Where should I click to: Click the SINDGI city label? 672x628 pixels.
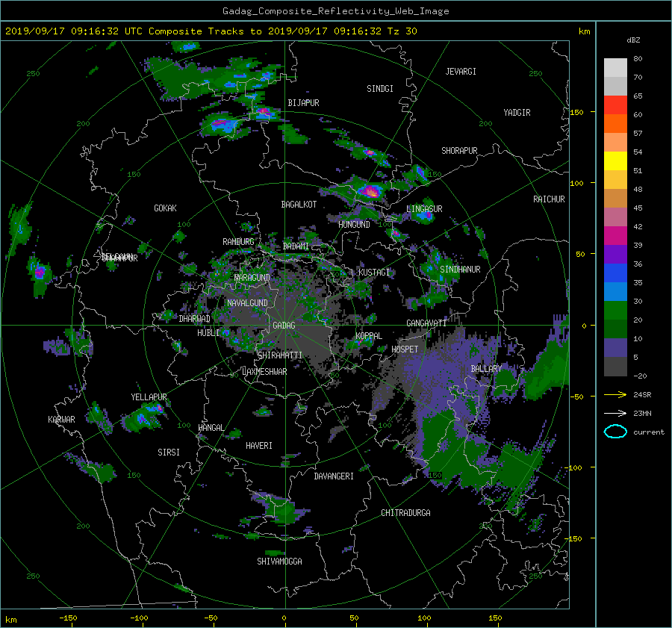380,88
